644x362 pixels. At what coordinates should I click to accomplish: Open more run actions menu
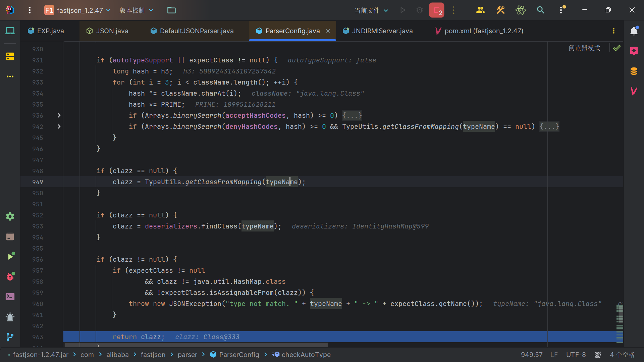pyautogui.click(x=454, y=10)
